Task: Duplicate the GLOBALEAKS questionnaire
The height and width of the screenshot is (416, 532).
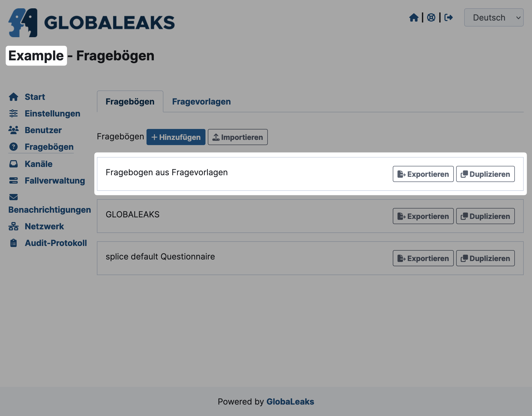Action: [485, 216]
